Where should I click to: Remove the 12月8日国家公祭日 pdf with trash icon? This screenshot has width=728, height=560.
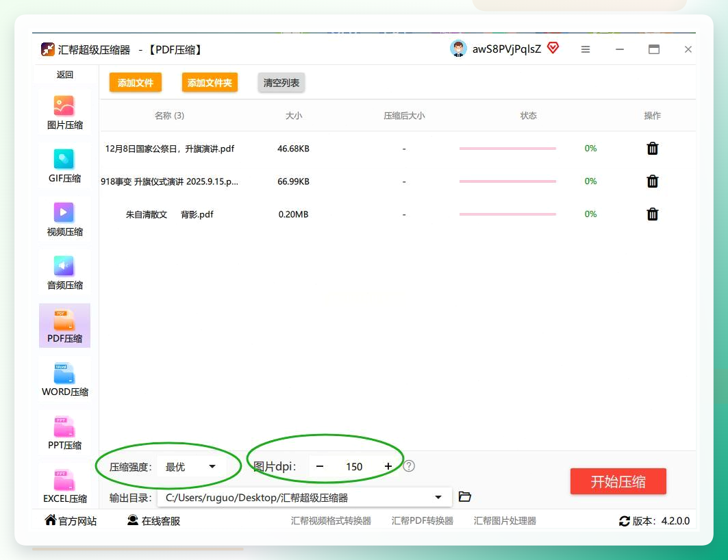[x=652, y=148]
